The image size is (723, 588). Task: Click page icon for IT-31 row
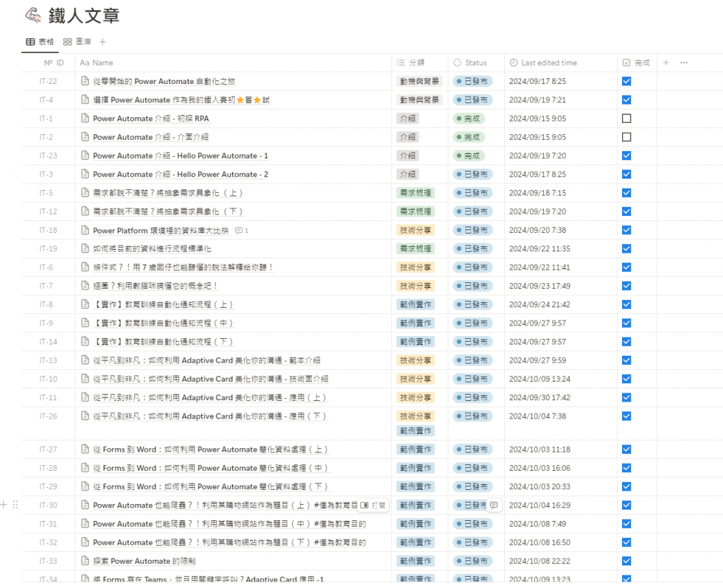coord(85,524)
